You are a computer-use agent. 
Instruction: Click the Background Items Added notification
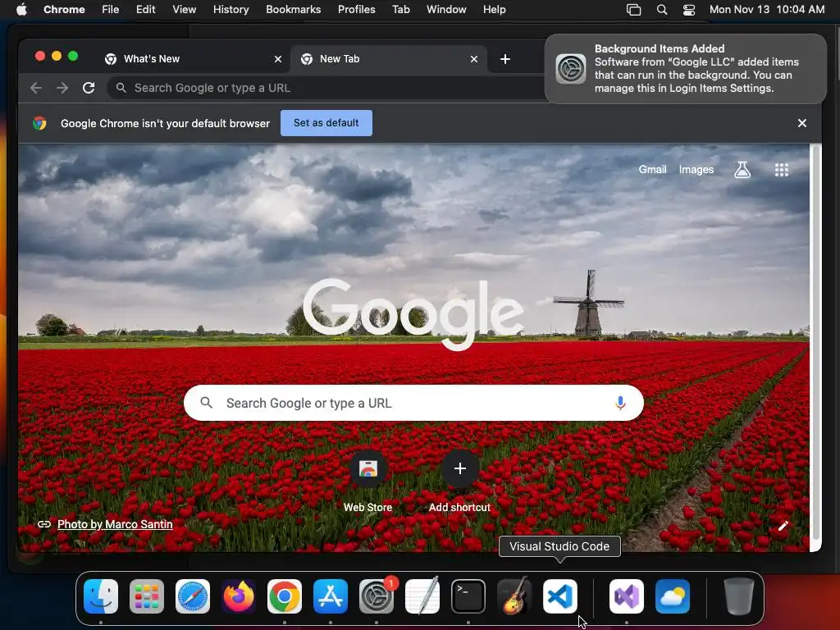(685, 69)
